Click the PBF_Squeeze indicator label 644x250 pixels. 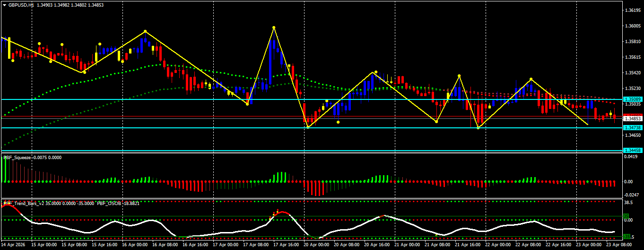click(x=17, y=158)
